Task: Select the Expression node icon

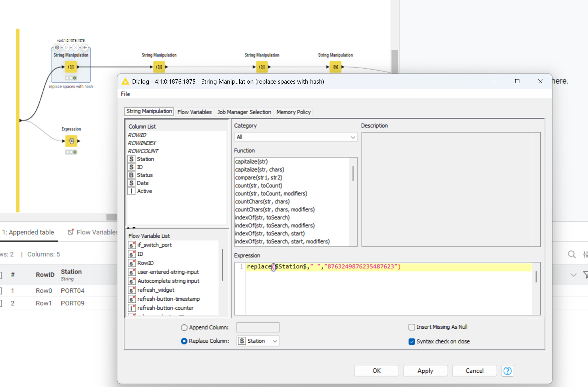Action: tap(71, 141)
